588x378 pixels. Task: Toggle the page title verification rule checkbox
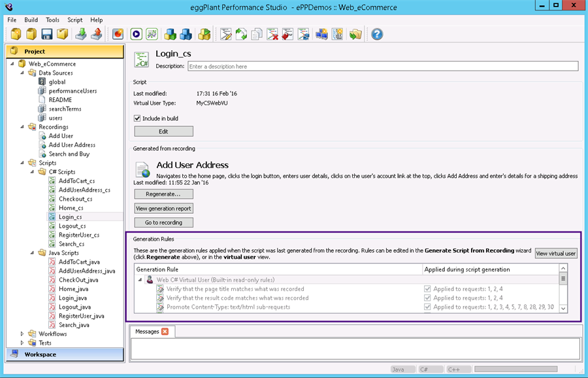428,288
